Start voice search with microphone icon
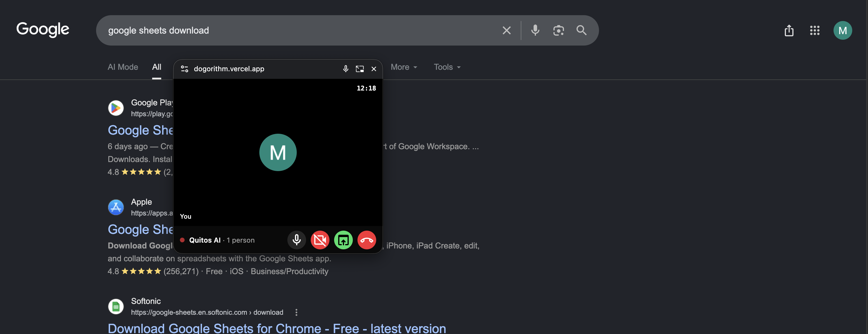The image size is (868, 334). [535, 30]
